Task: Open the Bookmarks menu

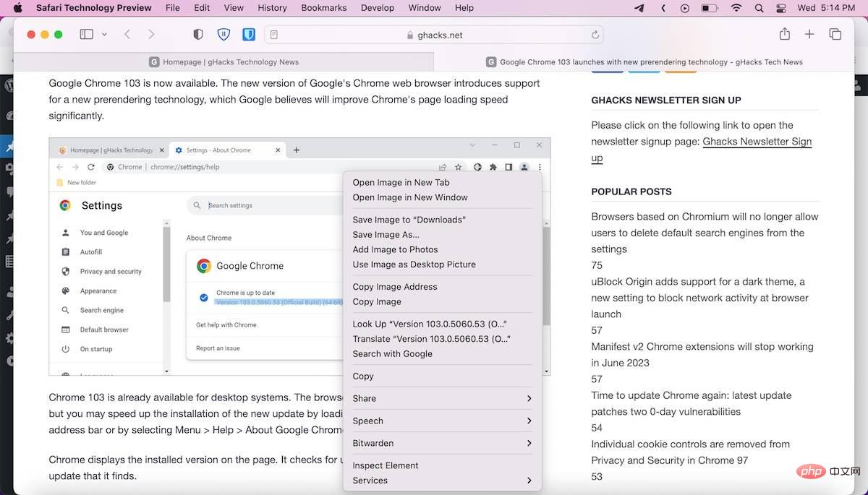Action: point(324,8)
